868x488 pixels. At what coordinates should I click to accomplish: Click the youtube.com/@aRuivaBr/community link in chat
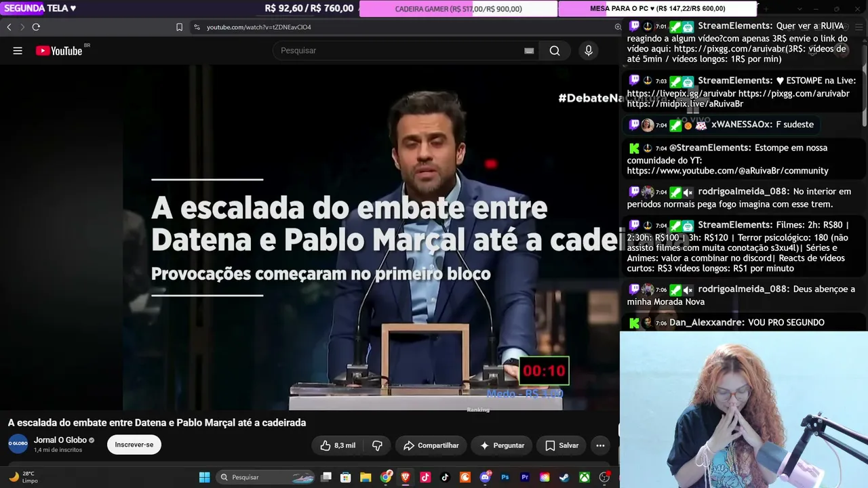pyautogui.click(x=728, y=171)
